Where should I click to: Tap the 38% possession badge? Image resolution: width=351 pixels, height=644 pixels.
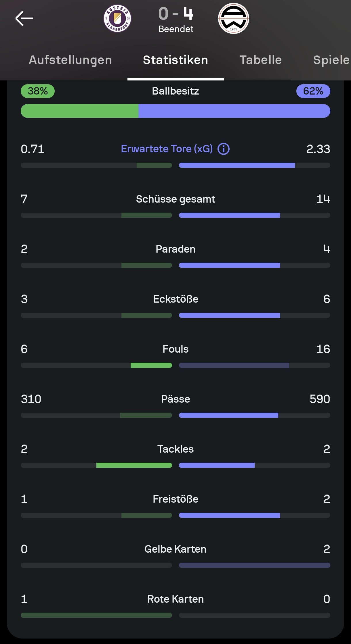[x=38, y=91]
